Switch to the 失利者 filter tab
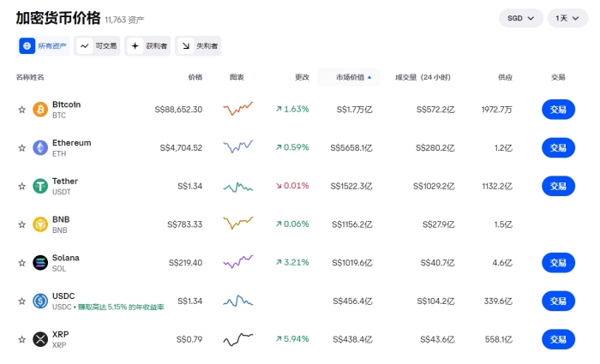Screen dimensions: 600x364 point(198,46)
